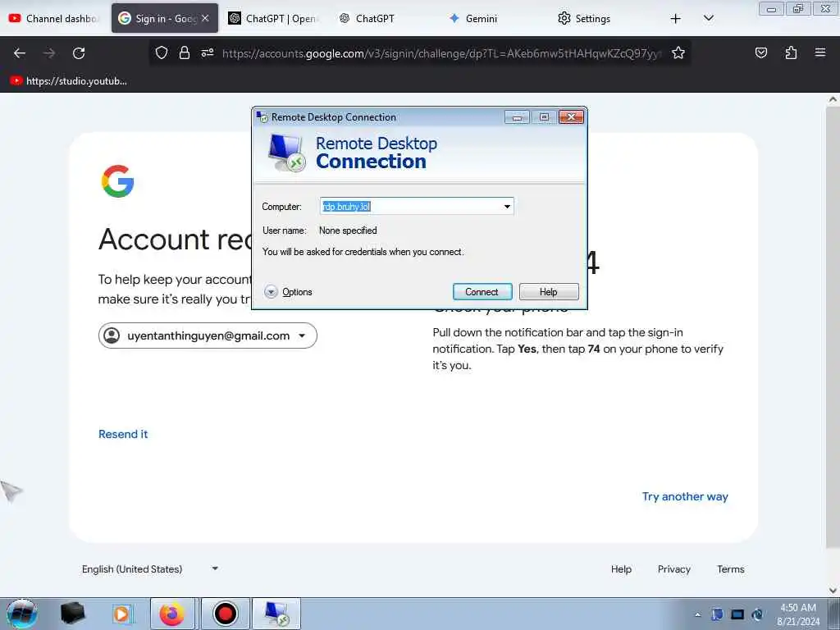Open the taskbar clock showing 4:50 AM
The width and height of the screenshot is (840, 630).
coord(798,614)
